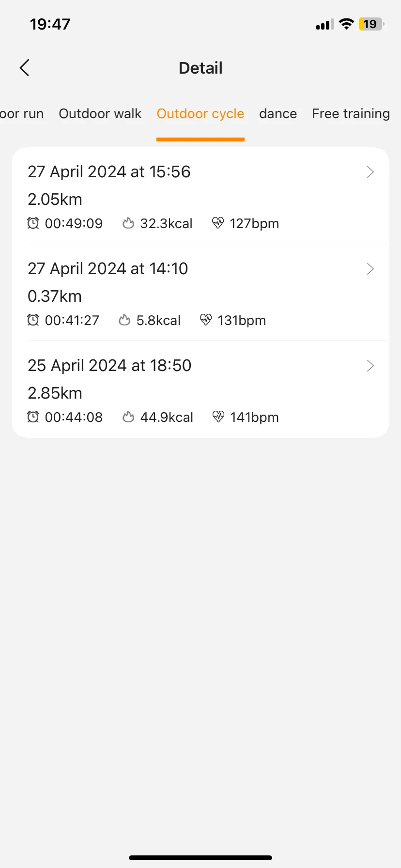Tap the heart rate icon beside 131bpm
Image resolution: width=401 pixels, height=868 pixels.
click(206, 320)
